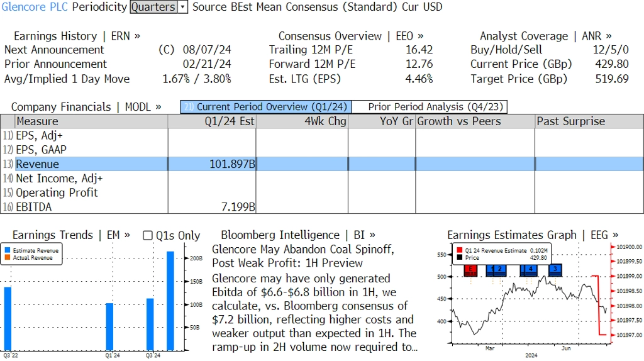This screenshot has height=361, width=644.
Task: Click the Buy/Hold/Sell value 12/5/0
Action: pos(611,50)
